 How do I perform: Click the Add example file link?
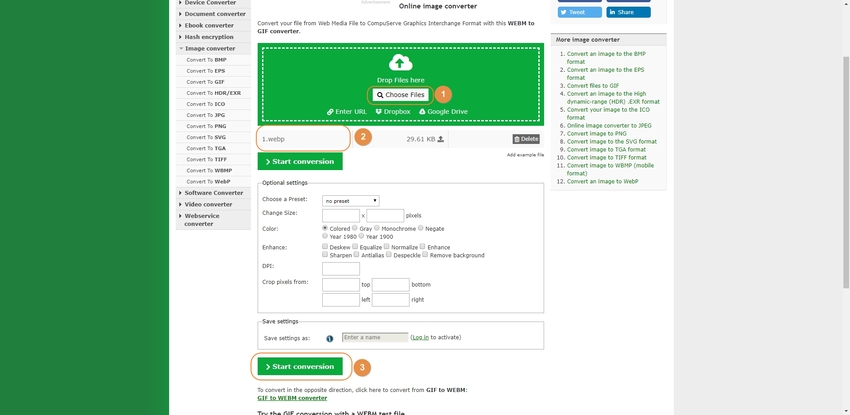[525, 155]
